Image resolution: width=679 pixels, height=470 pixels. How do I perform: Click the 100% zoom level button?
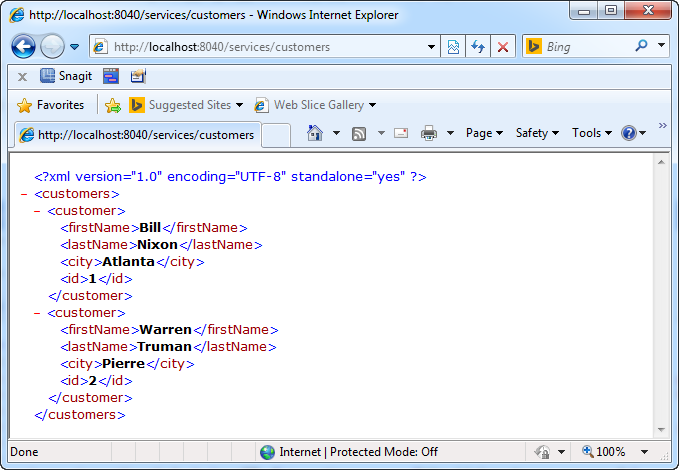point(603,452)
